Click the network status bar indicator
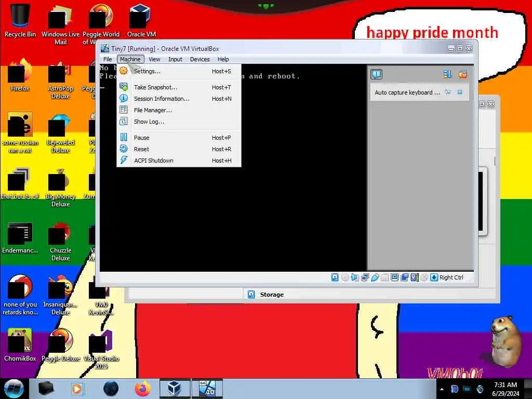Image resolution: width=532 pixels, height=399 pixels. coord(365,277)
